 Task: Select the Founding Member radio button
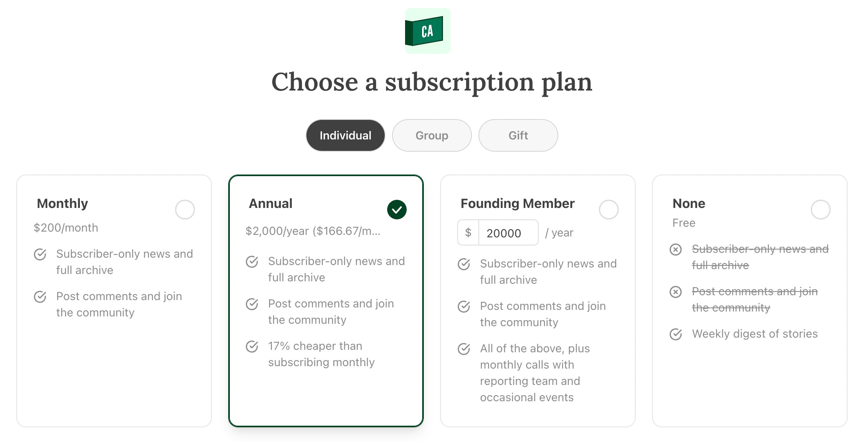click(608, 209)
